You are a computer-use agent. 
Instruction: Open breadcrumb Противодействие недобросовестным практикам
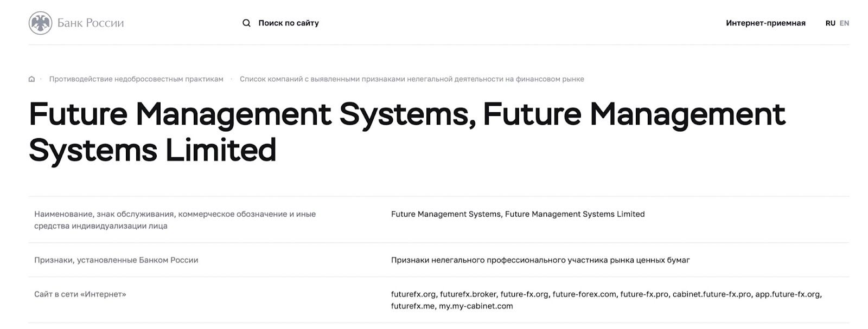point(136,79)
